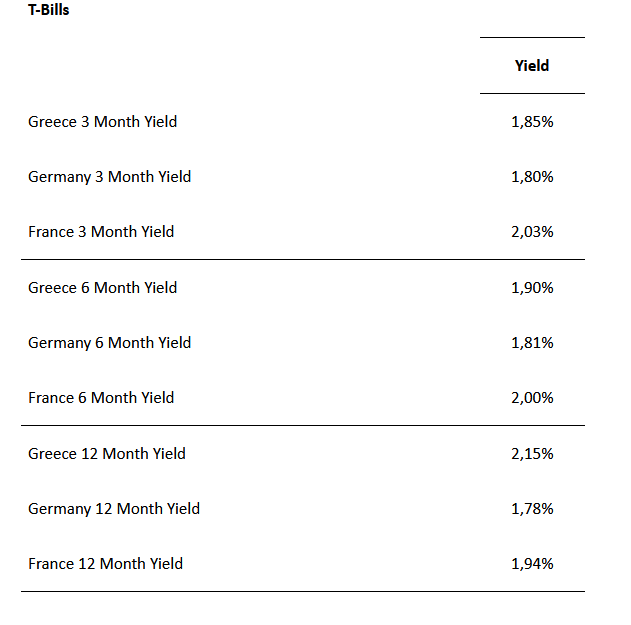The width and height of the screenshot is (631, 625).
Task: Select the France 3 Month Yield label
Action: (x=101, y=232)
